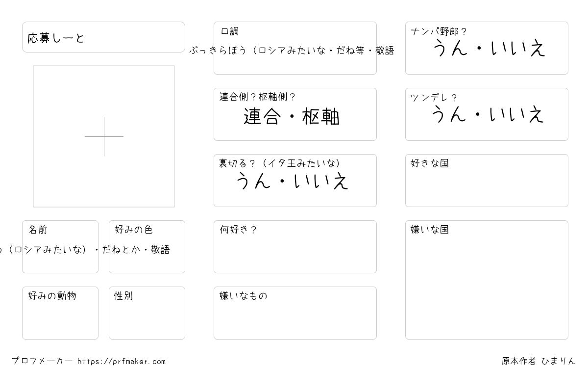Screen dimensions: 588x368
Task: Choose 連合 in the alliance question
Action: click(x=262, y=117)
